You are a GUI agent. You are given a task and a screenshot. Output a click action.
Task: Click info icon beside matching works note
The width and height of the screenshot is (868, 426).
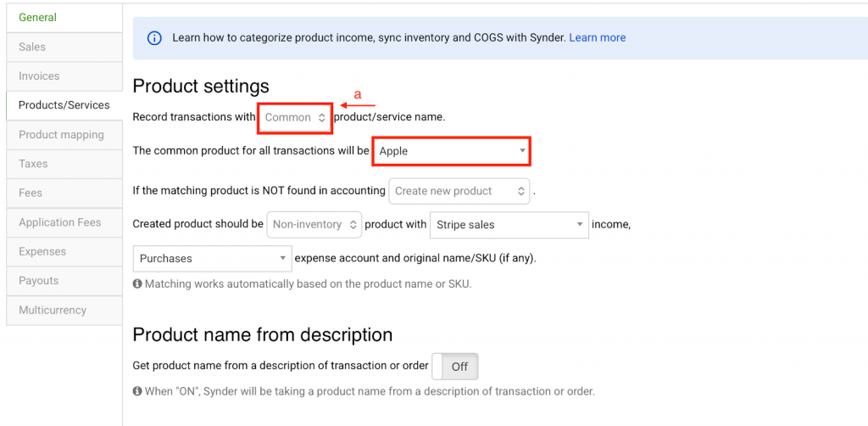click(137, 284)
